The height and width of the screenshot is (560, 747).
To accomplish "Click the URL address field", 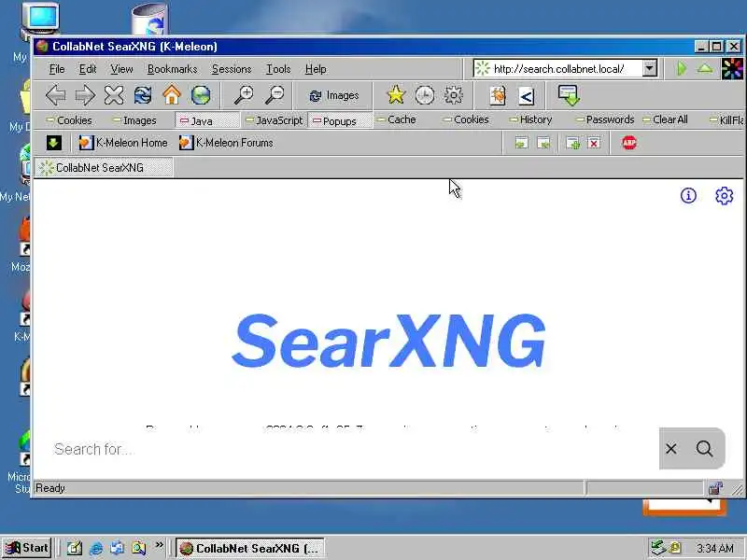I will (x=558, y=68).
